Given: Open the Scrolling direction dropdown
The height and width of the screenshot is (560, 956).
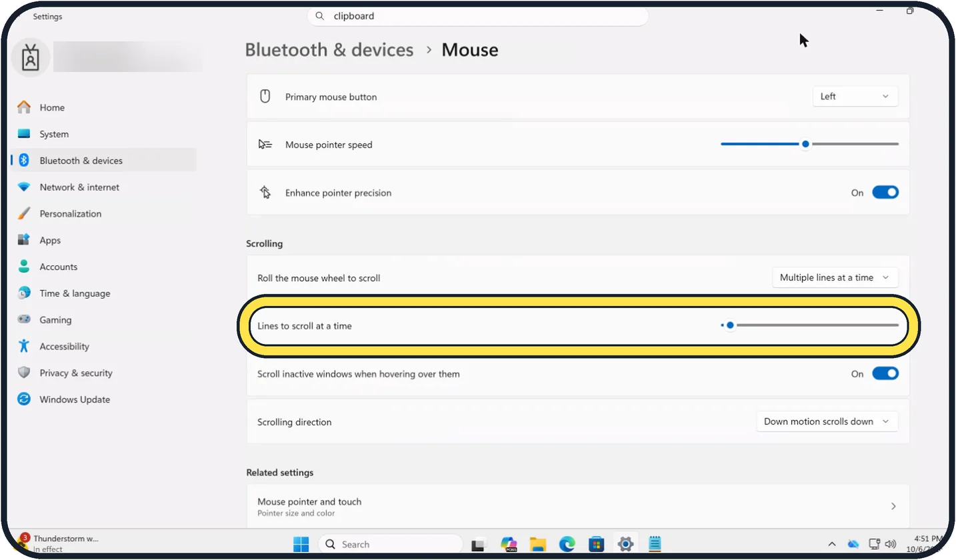Looking at the screenshot, I should [827, 421].
